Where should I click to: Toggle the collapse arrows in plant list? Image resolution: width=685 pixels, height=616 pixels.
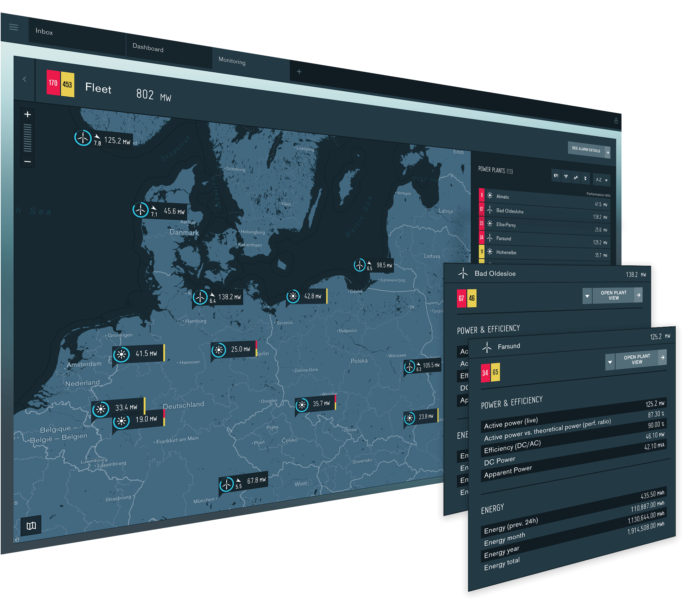point(575,177)
